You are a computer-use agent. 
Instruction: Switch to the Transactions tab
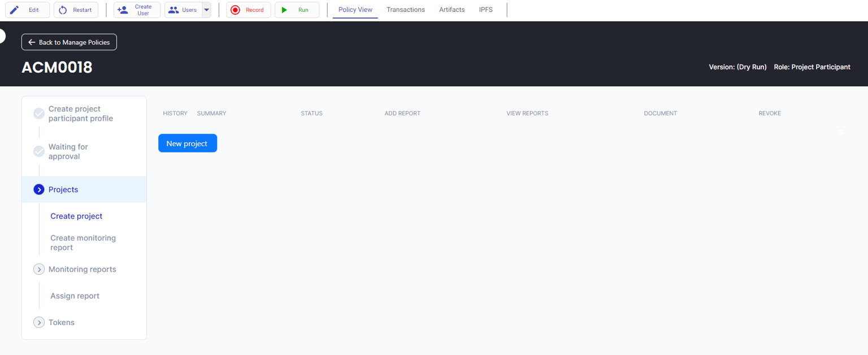click(x=405, y=10)
